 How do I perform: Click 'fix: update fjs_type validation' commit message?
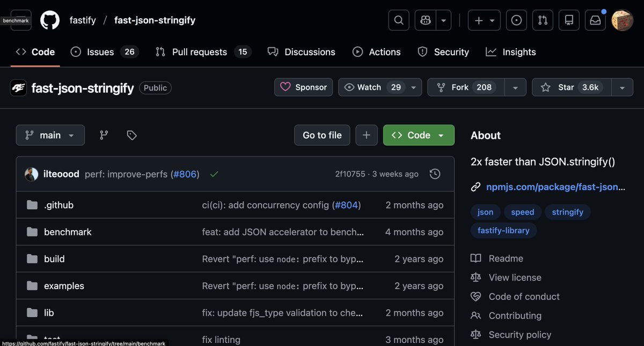click(x=282, y=313)
